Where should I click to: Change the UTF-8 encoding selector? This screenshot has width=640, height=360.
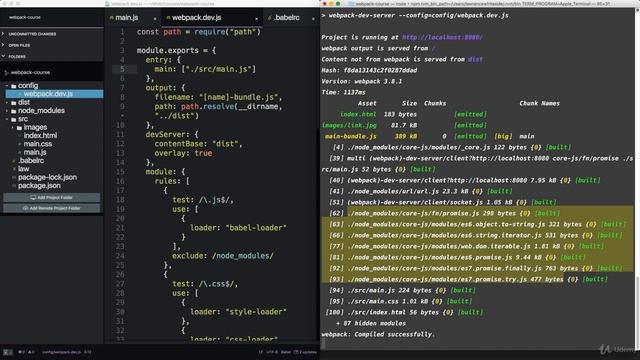click(272, 352)
